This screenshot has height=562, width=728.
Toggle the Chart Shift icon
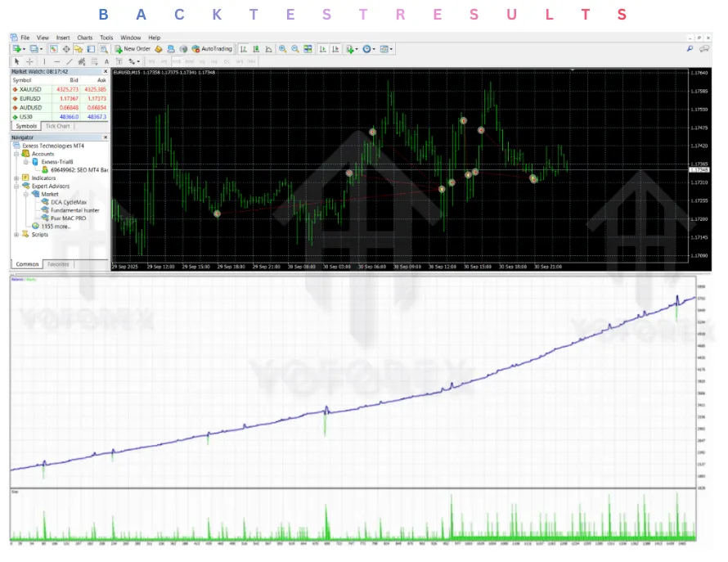(x=335, y=49)
